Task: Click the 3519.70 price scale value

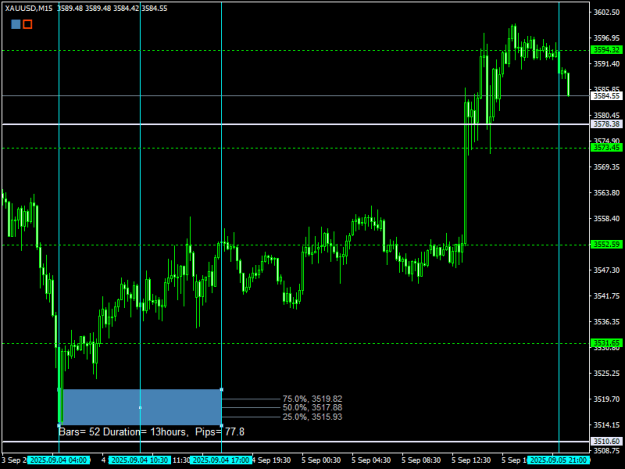Action: (607, 399)
